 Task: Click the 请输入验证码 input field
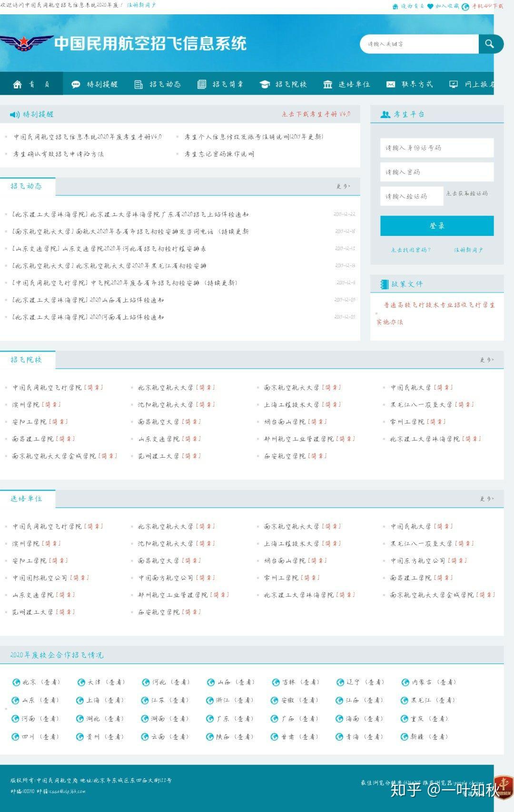[x=412, y=196]
